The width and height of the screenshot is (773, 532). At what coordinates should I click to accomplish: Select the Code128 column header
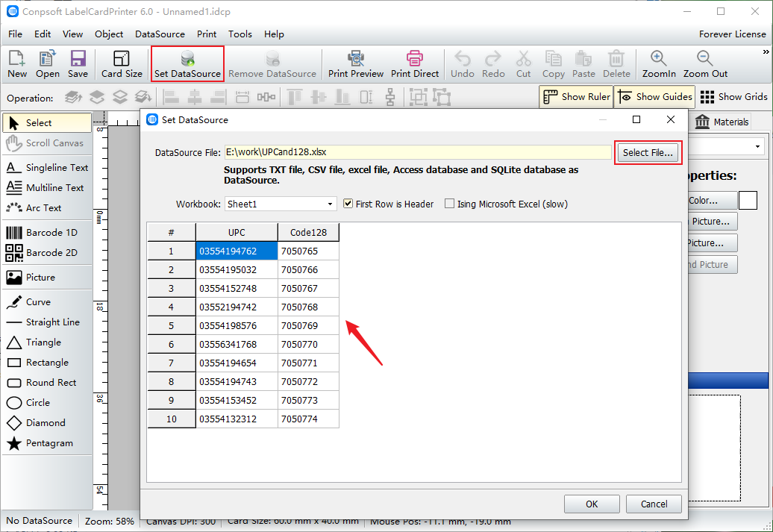point(308,232)
